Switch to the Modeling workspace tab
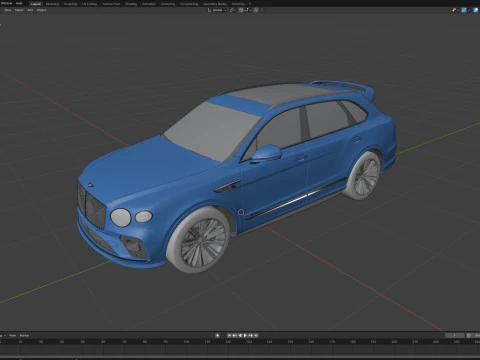 52,4
